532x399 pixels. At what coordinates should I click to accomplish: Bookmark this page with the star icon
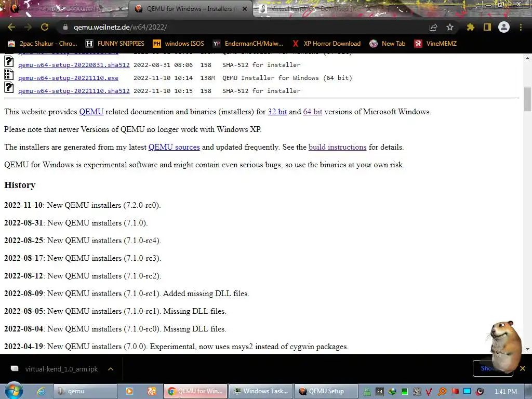[450, 27]
